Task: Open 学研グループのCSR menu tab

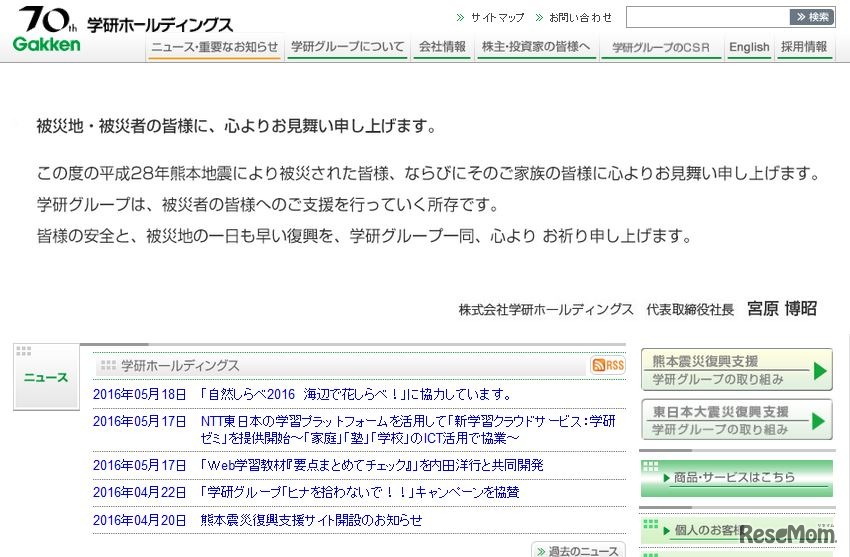Action: 661,48
